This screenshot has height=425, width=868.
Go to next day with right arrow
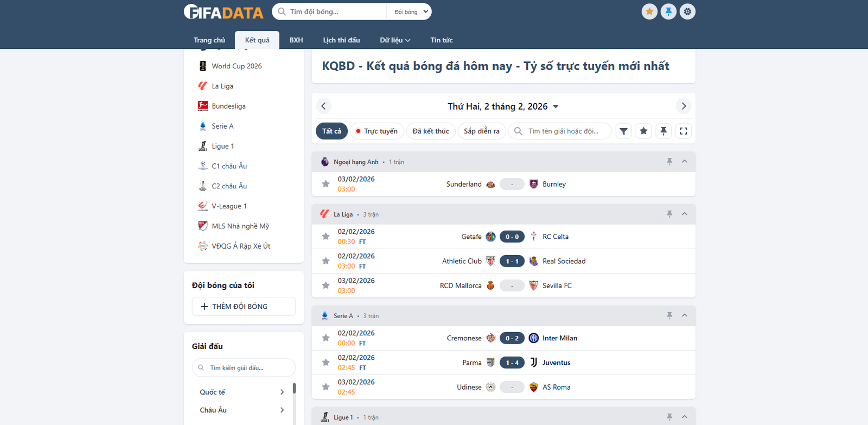click(x=684, y=106)
